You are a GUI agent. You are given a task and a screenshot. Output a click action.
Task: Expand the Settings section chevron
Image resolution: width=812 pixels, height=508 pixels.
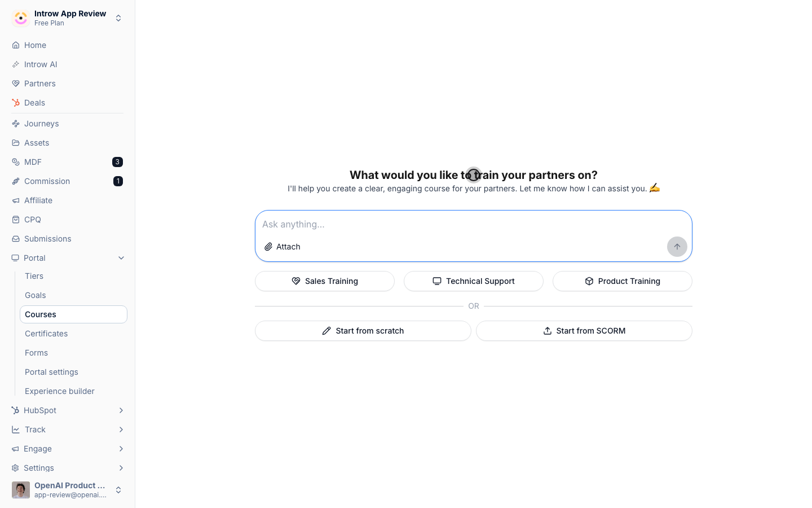coord(121,468)
